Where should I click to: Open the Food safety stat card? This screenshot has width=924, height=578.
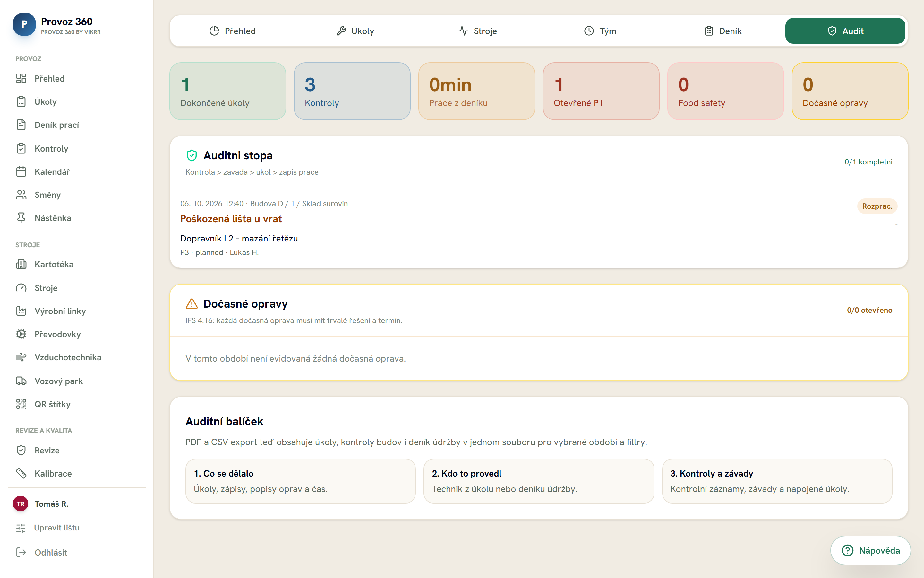point(725,92)
